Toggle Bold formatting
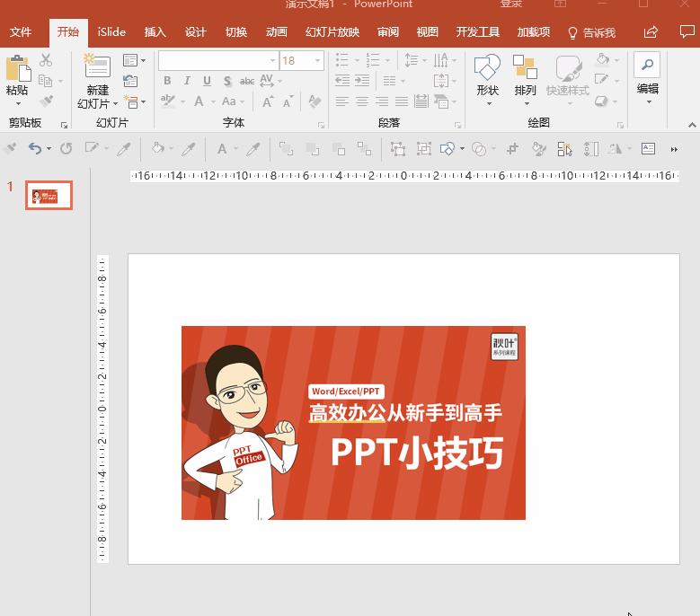700x616 pixels. (167, 81)
